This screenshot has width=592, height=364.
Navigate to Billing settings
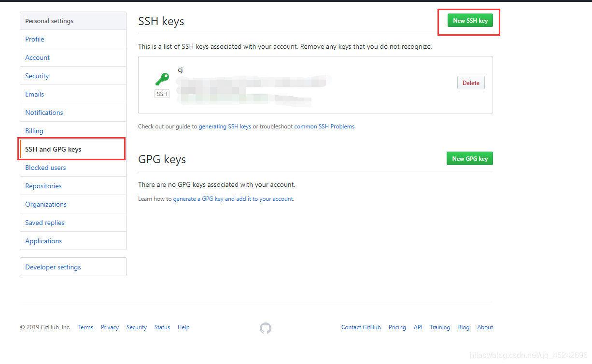34,130
